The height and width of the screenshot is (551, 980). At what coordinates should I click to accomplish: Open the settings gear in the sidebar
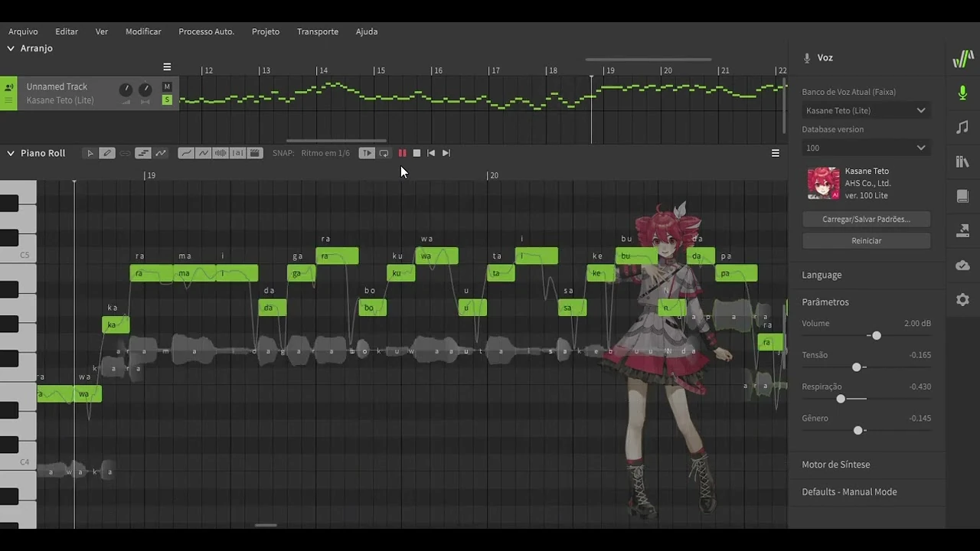point(962,300)
